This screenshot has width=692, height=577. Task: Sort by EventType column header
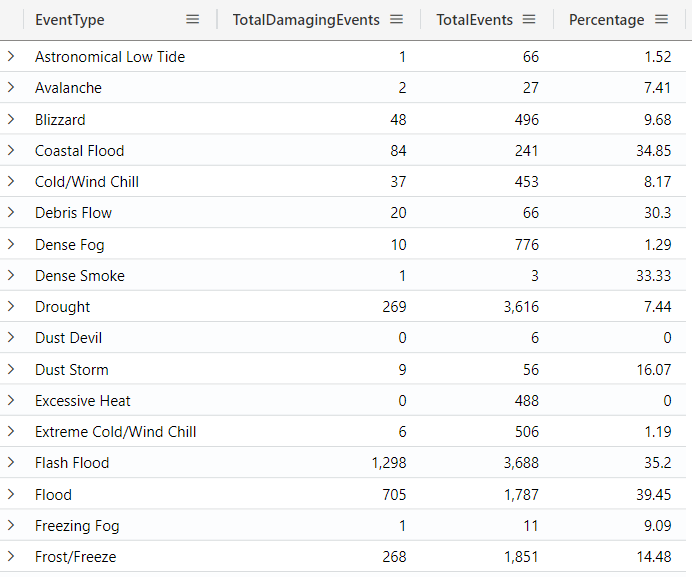pos(70,20)
